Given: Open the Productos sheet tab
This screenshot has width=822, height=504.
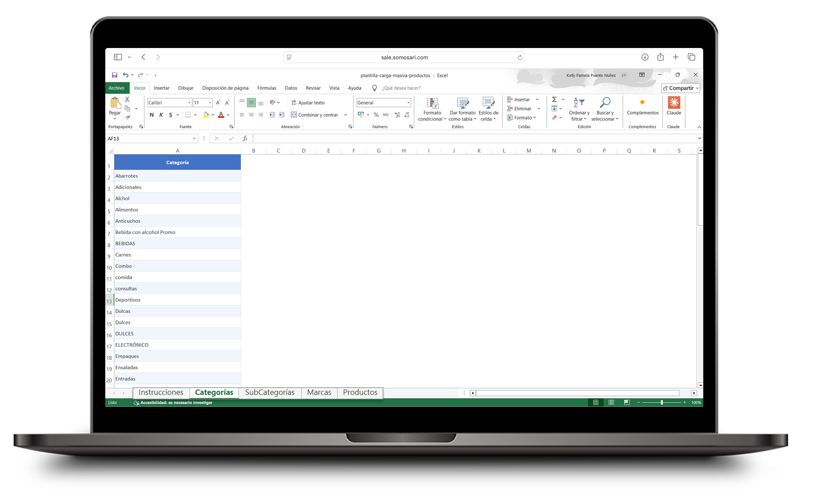Looking at the screenshot, I should (x=360, y=393).
